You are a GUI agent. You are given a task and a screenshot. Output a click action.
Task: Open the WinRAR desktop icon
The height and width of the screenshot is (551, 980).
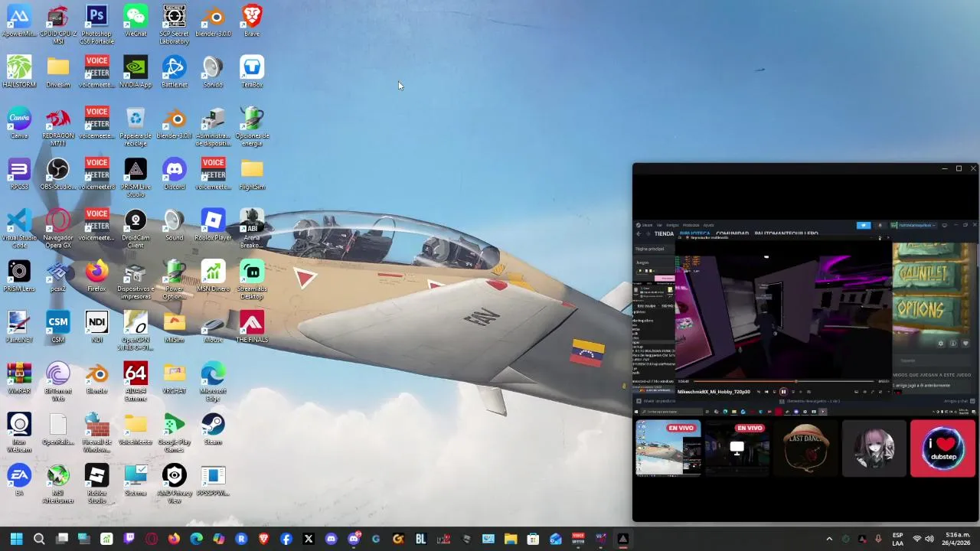click(19, 379)
